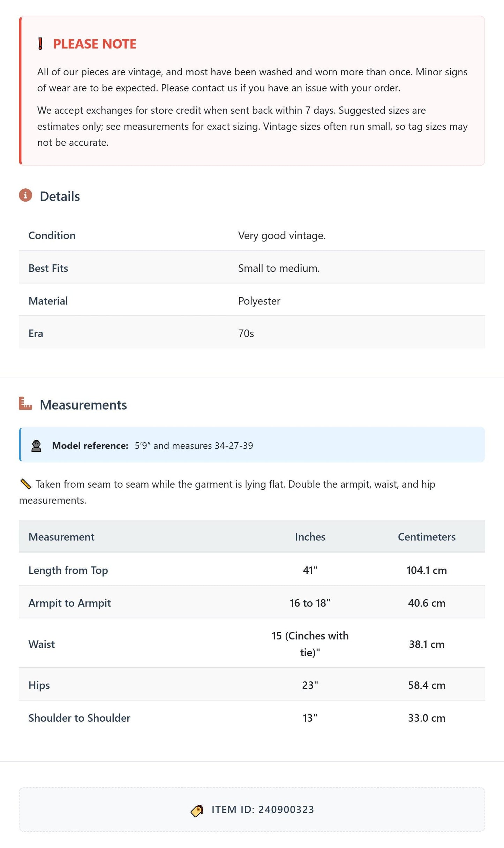The height and width of the screenshot is (848, 504).
Task: Click the item ID price tag icon
Action: coord(197,811)
